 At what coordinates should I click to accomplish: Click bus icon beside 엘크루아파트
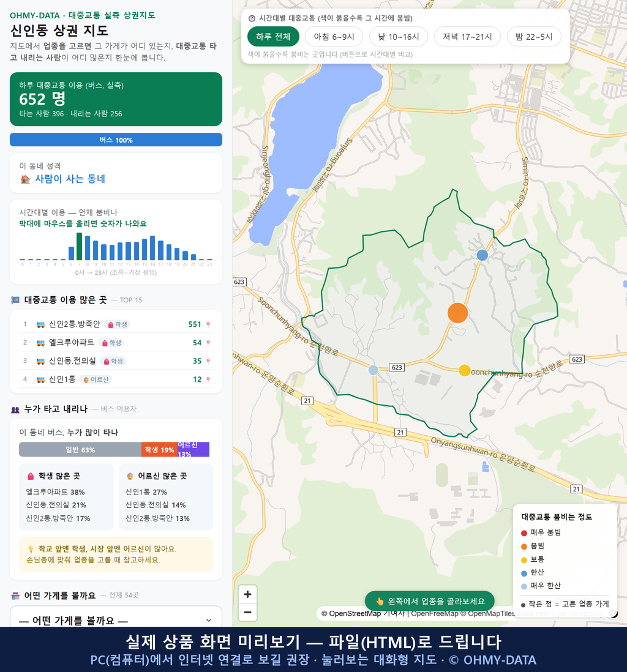[x=41, y=343]
